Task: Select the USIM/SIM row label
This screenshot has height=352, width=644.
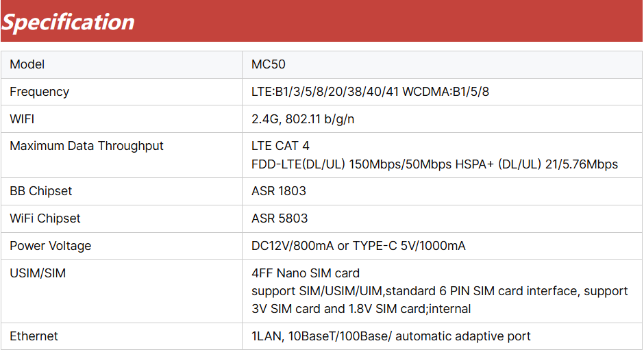Action: coord(38,273)
